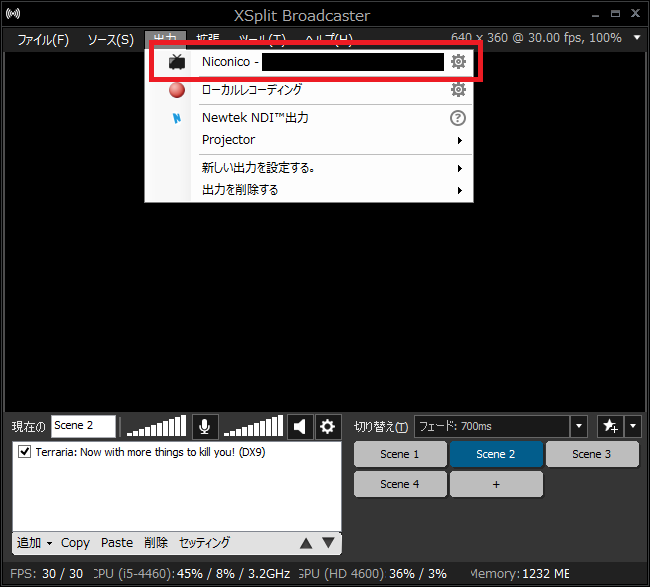This screenshot has width=650, height=587.
Task: Open the ファイル(F) menu
Action: tap(43, 40)
